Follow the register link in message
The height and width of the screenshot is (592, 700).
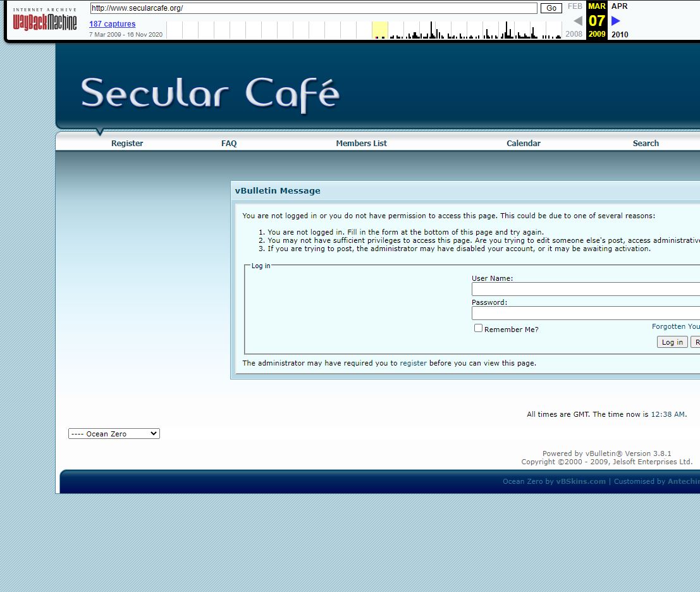pyautogui.click(x=413, y=363)
